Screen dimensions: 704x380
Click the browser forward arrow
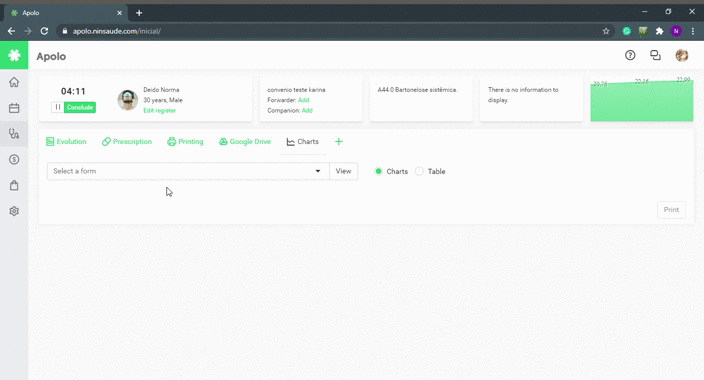tap(28, 31)
